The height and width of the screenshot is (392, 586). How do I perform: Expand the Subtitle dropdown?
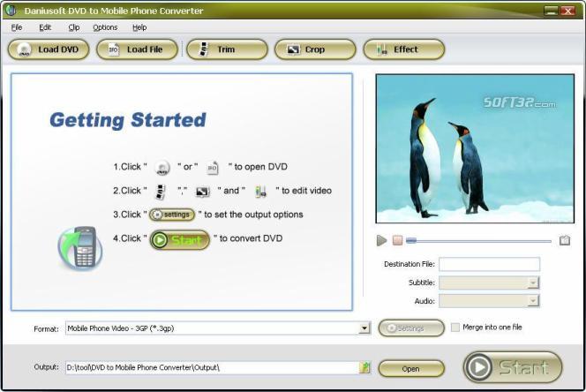tap(533, 283)
